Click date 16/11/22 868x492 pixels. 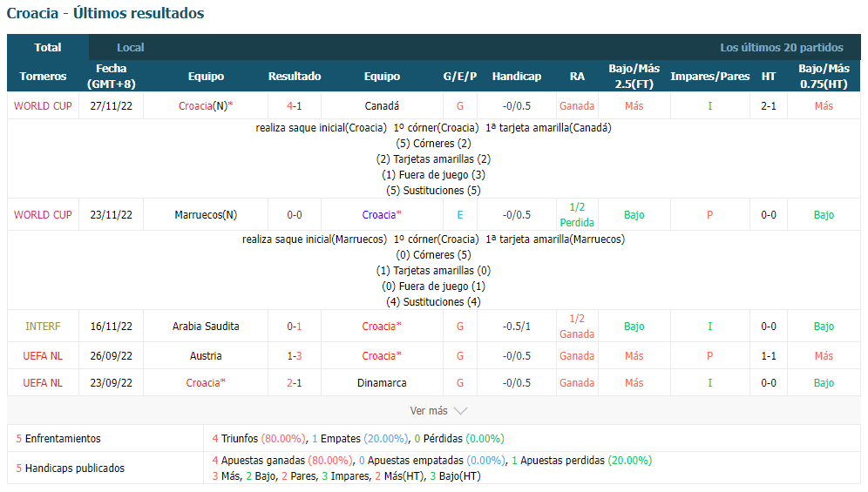112,327
